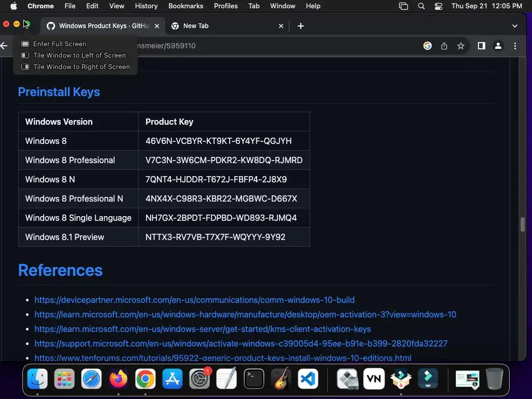Click the Windows 8 Single Language cell
Viewport: 532px width, 399px height.
tap(78, 218)
